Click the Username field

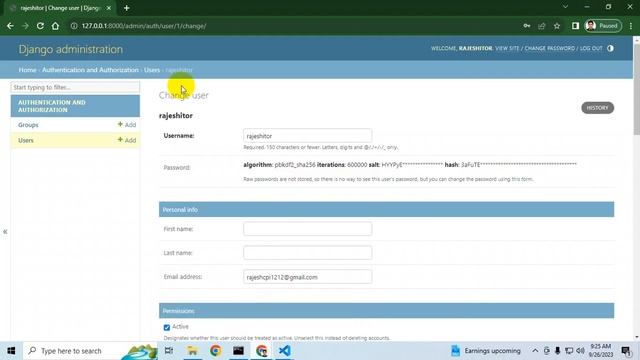[x=307, y=136]
